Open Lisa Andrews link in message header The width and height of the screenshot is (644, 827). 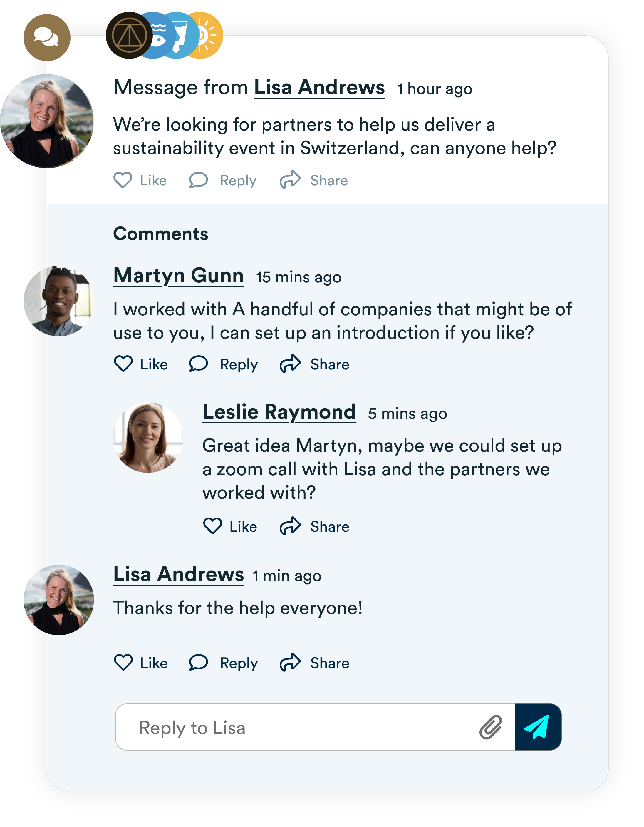(x=319, y=87)
